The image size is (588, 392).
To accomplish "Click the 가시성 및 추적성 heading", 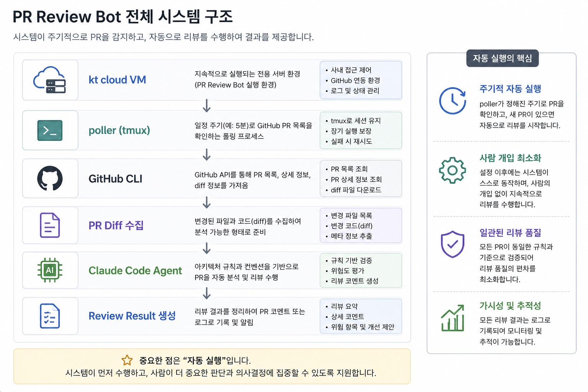I will click(x=510, y=305).
